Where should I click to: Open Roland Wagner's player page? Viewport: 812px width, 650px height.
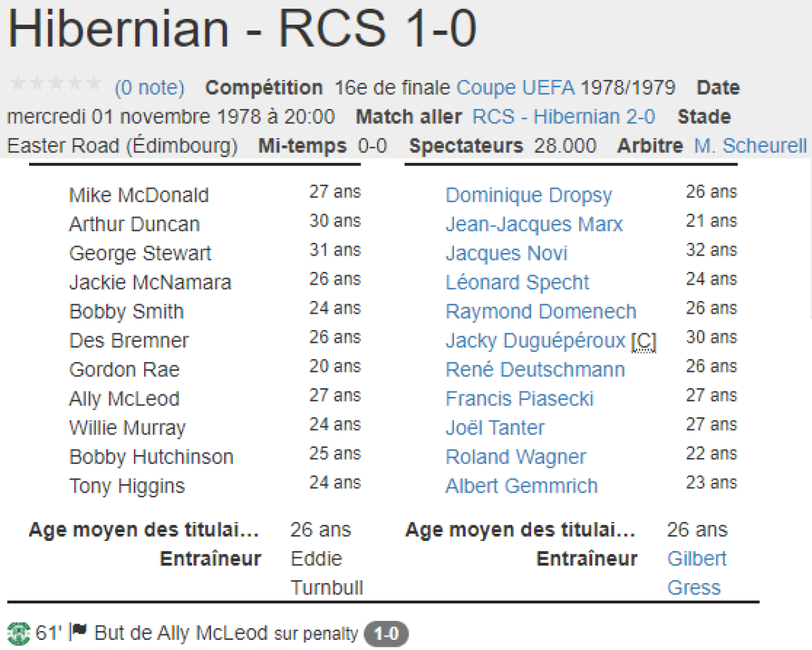pos(516,458)
